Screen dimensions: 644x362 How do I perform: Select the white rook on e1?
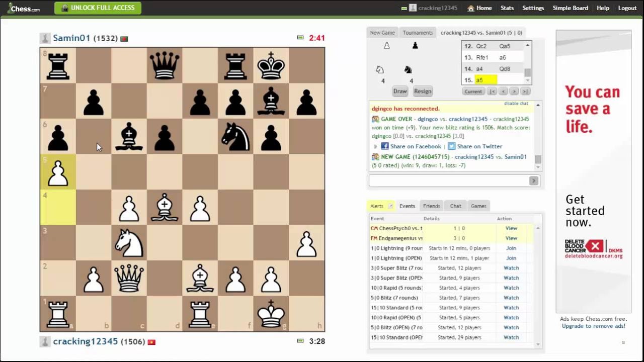click(x=200, y=314)
